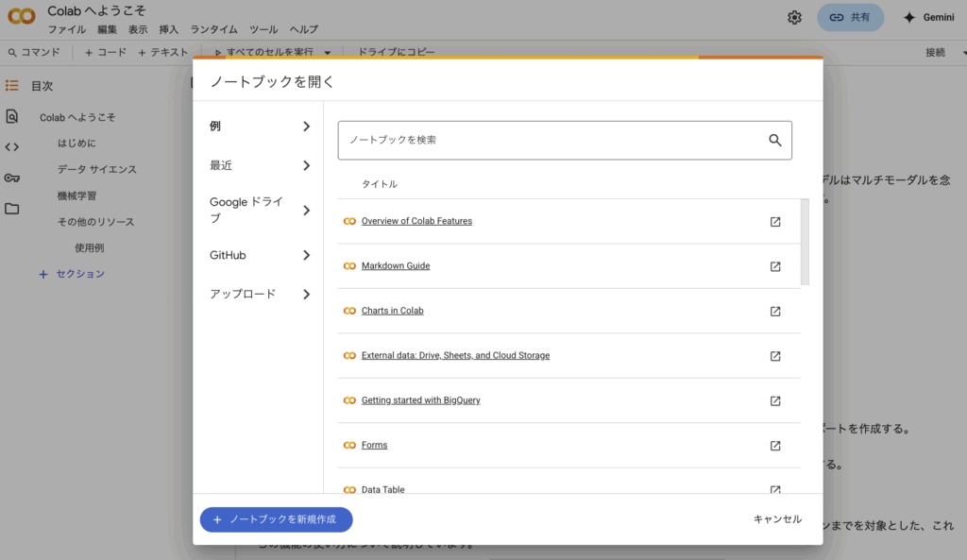
Task: Click Colab icon beside External data entry
Action: pos(349,355)
